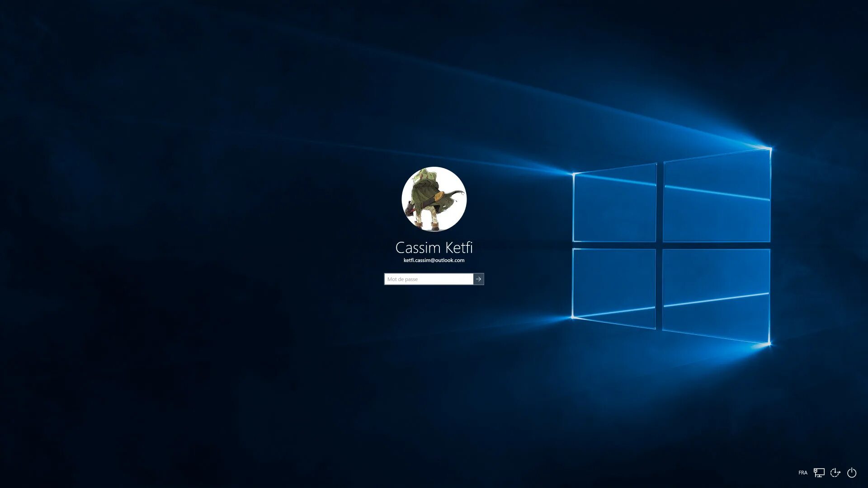Viewport: 868px width, 488px height.
Task: Select the user name Cassim Ketfi
Action: pyautogui.click(x=434, y=247)
